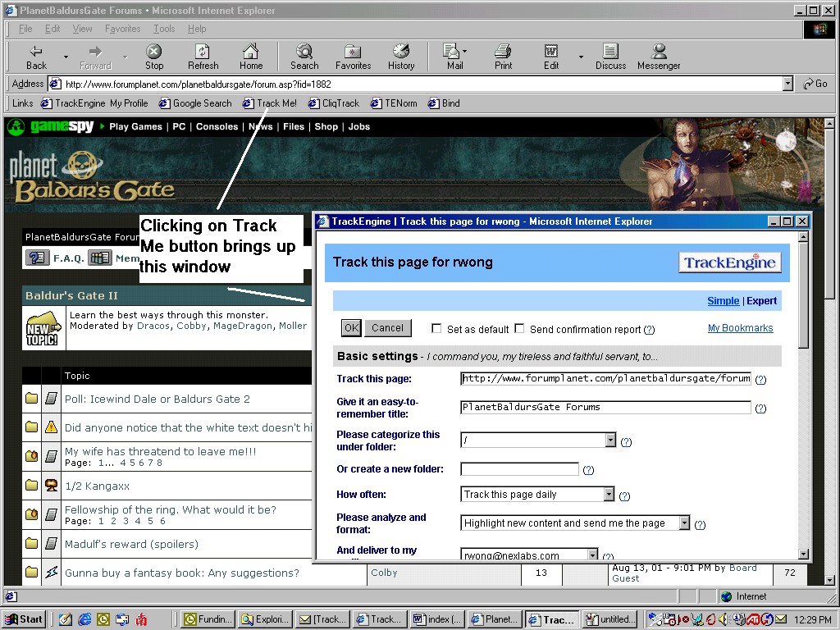Click main browser scrollbar up arrow
The width and height of the screenshot is (840, 630).
click(x=830, y=124)
